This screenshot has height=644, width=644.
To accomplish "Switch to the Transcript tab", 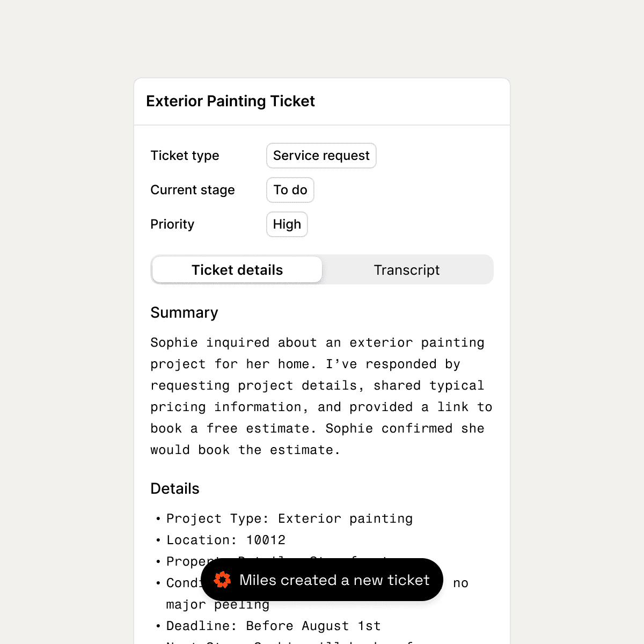I will click(406, 270).
